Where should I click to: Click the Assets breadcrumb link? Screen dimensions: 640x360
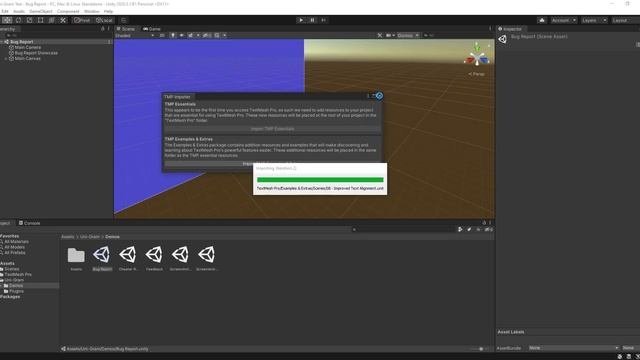(68, 237)
